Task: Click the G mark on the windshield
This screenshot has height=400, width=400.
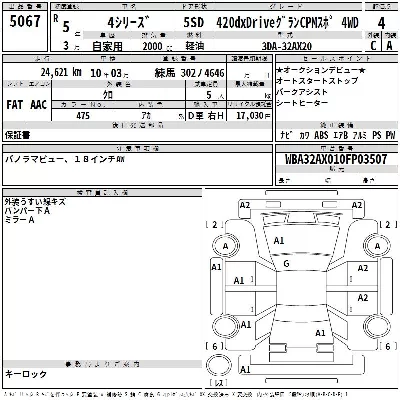Action: pos(286,264)
